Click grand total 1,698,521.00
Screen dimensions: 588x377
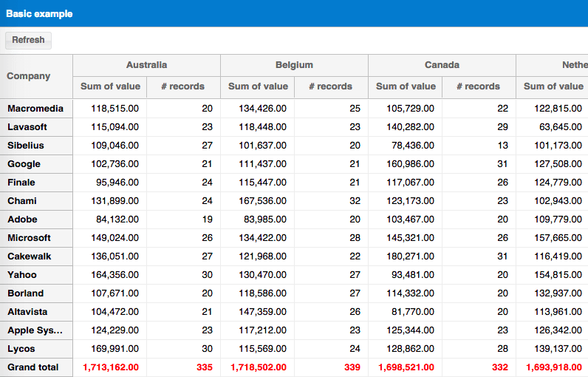click(x=406, y=367)
